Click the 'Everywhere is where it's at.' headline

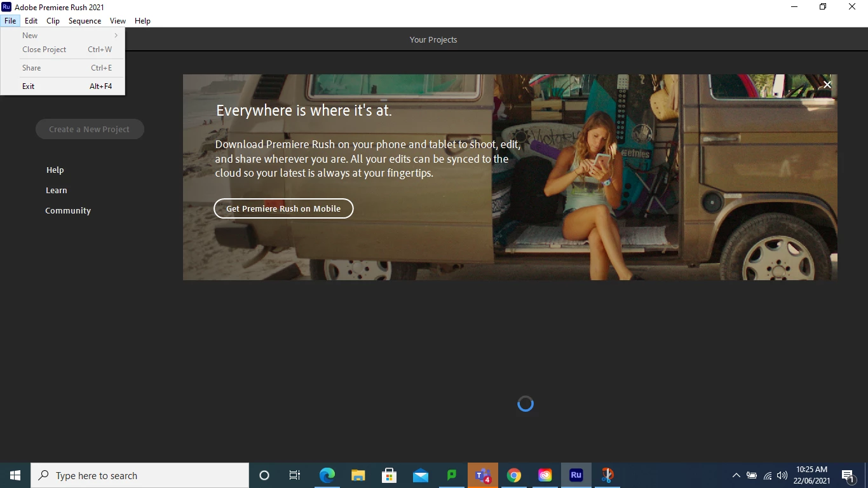coord(304,111)
